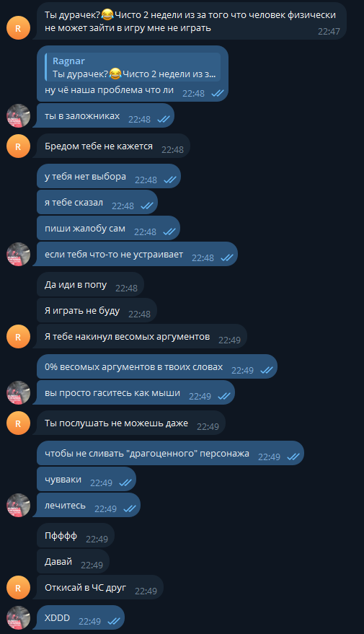
Task: Click Ragnar's orange avatar beside the first message
Action: coord(18,28)
